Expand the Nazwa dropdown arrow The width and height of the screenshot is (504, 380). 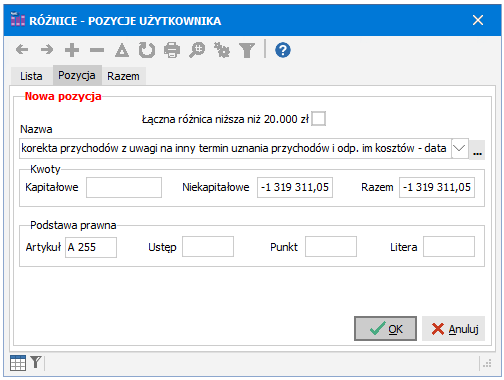click(460, 148)
